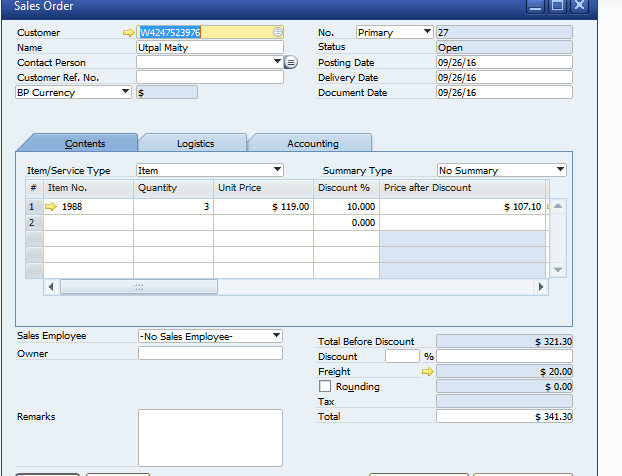This screenshot has width=622, height=476.
Task: Click the Total field $ 341.30
Action: (504, 416)
